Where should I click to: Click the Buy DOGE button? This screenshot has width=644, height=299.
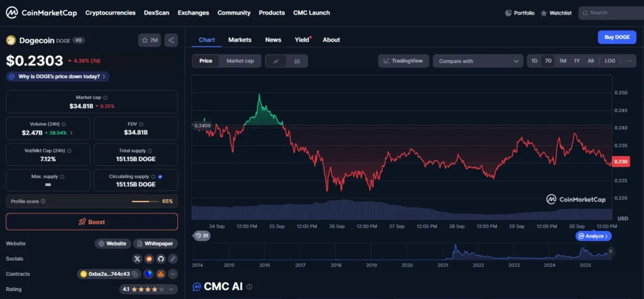616,37
